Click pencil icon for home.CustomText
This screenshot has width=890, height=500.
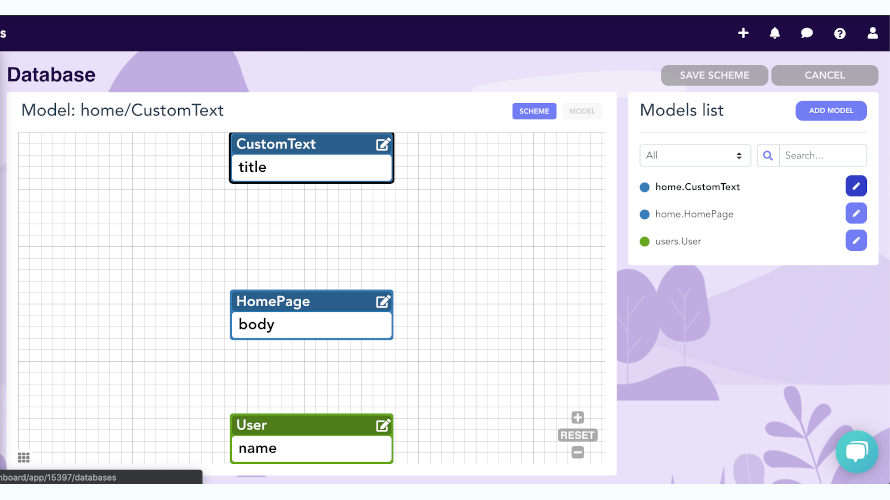click(856, 186)
